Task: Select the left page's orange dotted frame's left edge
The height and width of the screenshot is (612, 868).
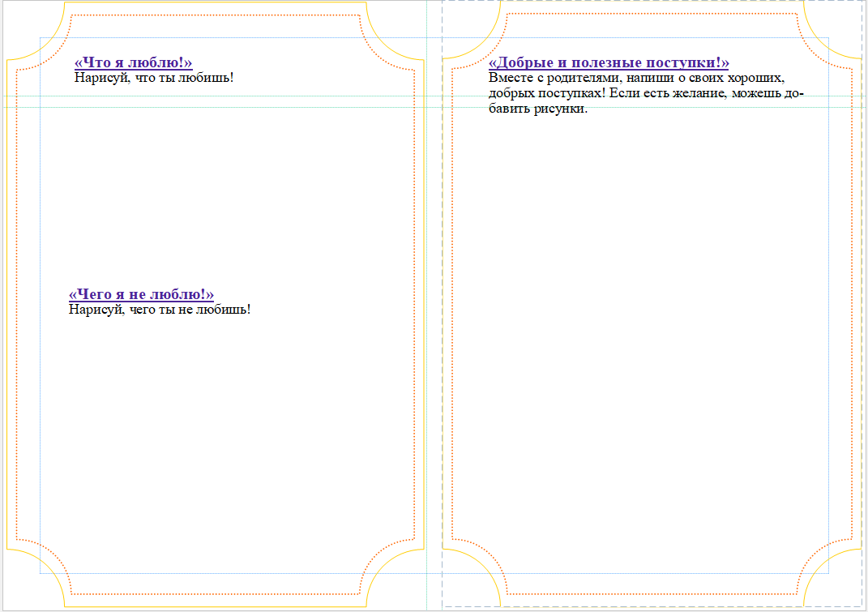Action: 16,324
